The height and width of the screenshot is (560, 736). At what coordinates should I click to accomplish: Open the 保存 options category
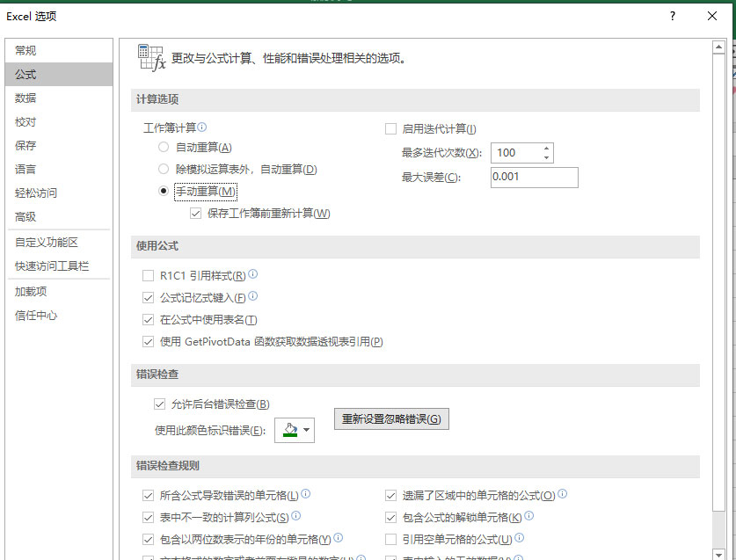tap(59, 145)
